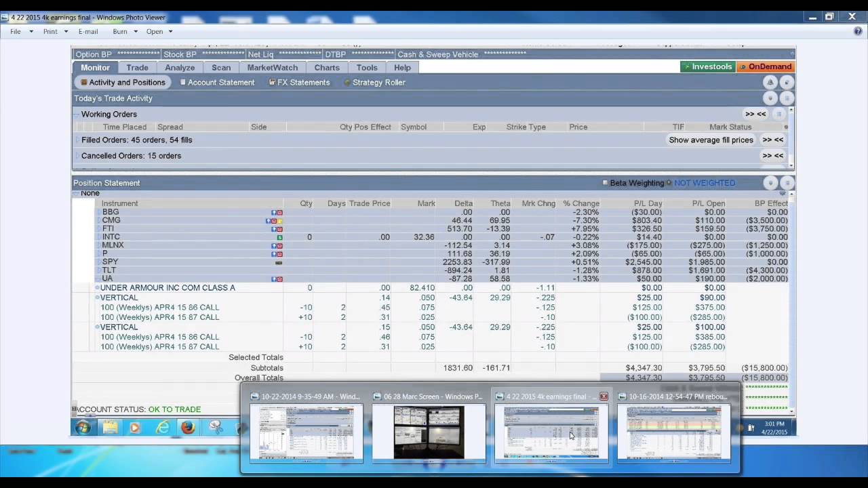Open the Open menu dropdown
The image size is (868, 488).
[160, 31]
